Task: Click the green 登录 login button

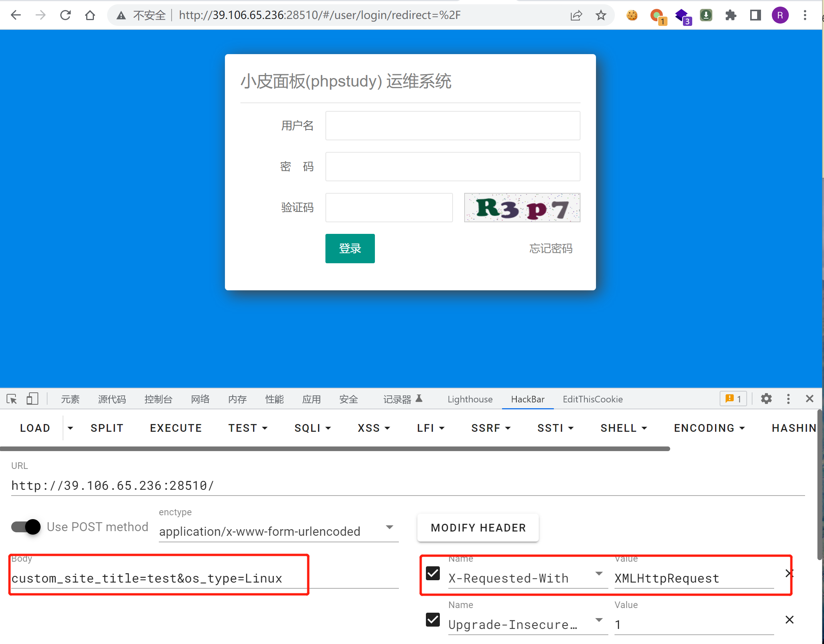Action: [350, 248]
